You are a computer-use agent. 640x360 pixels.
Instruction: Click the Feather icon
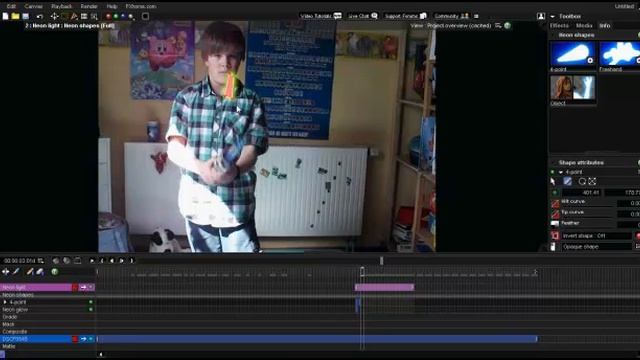555,224
